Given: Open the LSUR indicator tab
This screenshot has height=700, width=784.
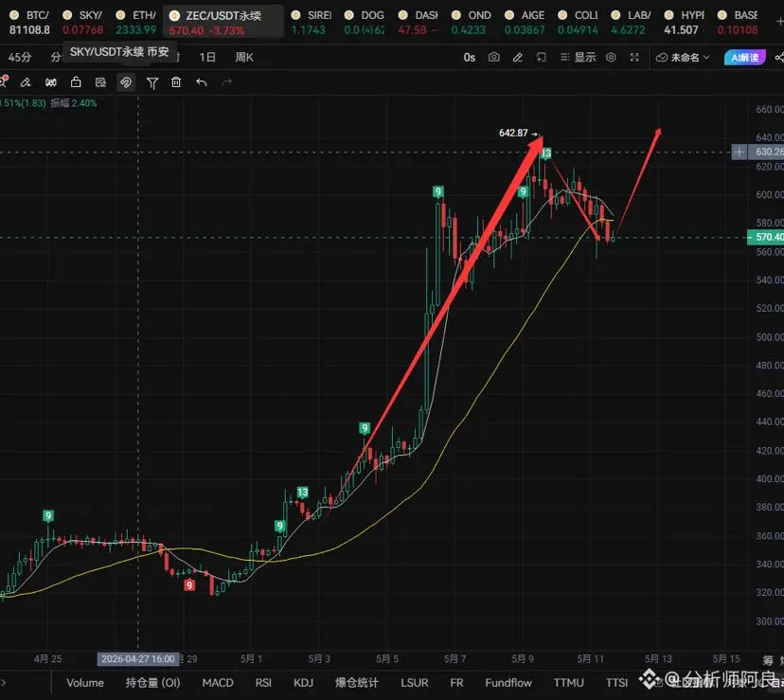Looking at the screenshot, I should tap(414, 683).
